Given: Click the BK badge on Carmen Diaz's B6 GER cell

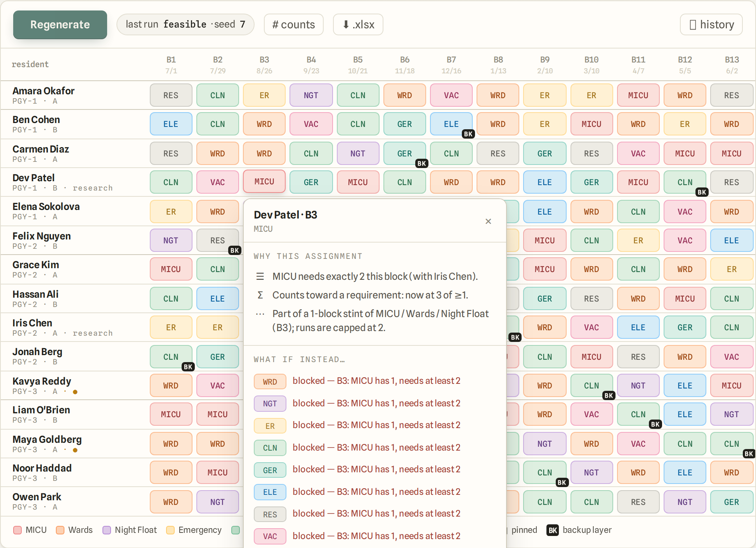Looking at the screenshot, I should pyautogui.click(x=422, y=163).
